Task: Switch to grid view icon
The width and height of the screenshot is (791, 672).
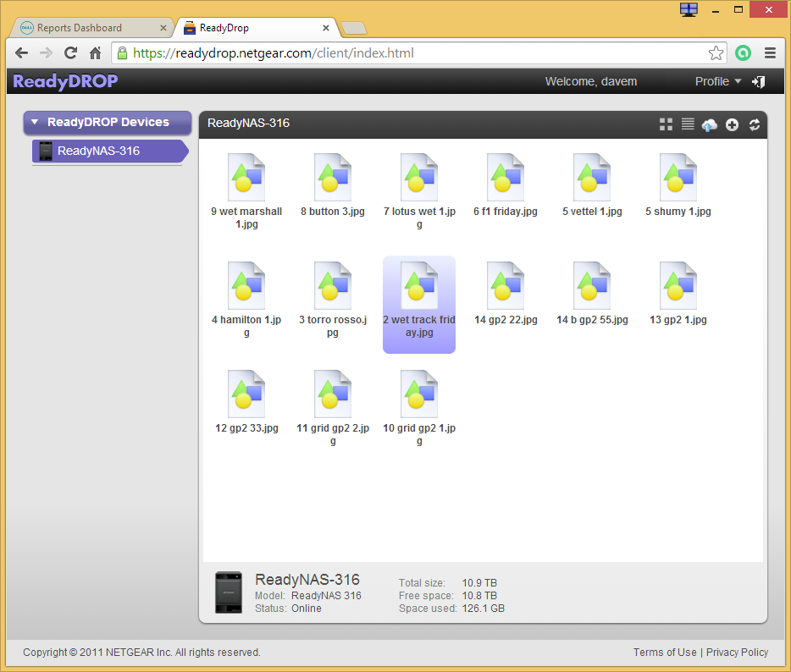Action: [x=666, y=124]
